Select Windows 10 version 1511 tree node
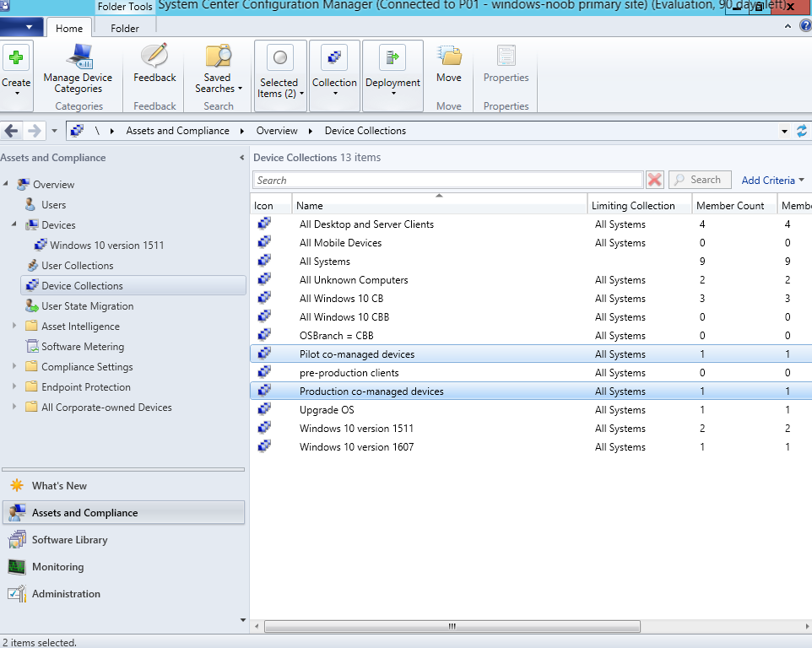The height and width of the screenshot is (648, 812). click(106, 246)
